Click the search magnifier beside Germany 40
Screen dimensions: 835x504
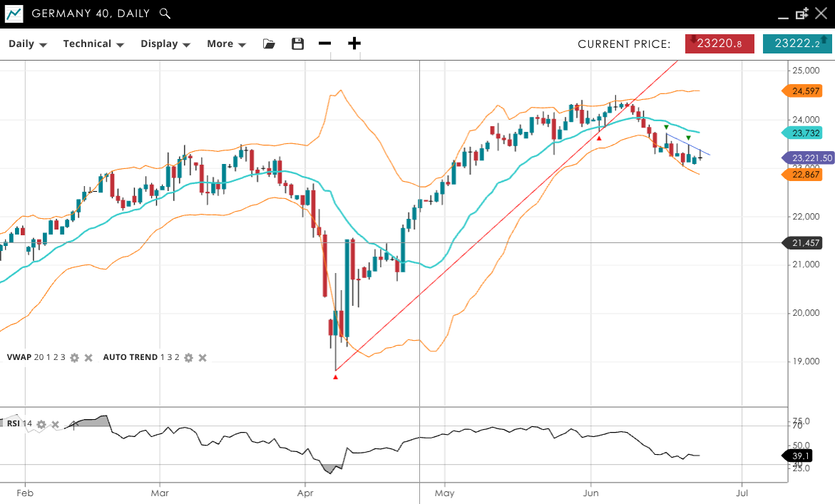coord(165,14)
